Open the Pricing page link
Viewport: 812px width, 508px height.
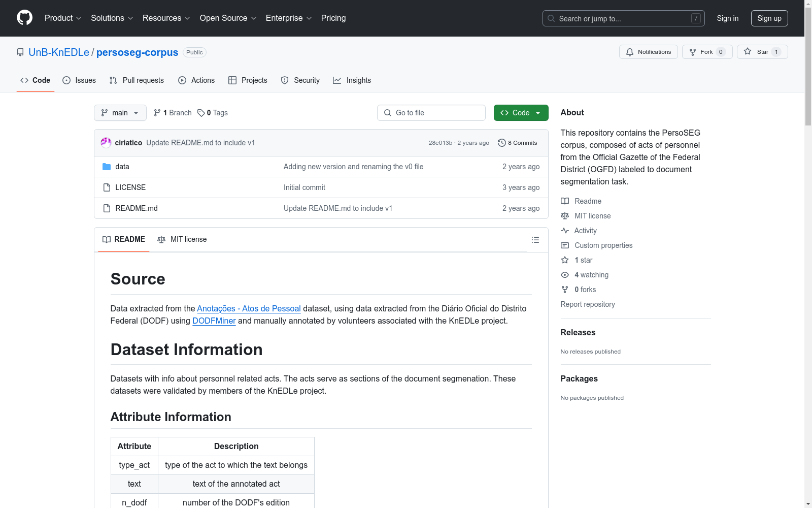333,18
